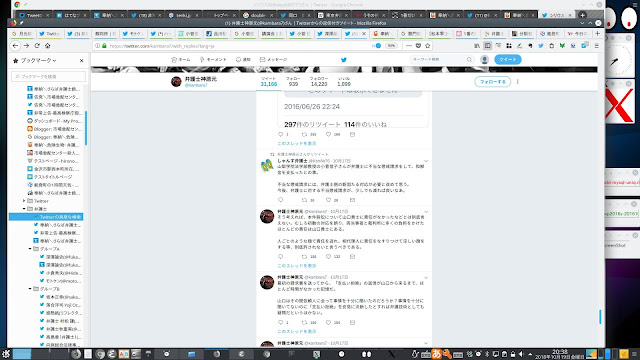The width and height of the screenshot is (640, 360).
Task: Click the green extension icon in Firefox toolbar
Action: point(562,46)
